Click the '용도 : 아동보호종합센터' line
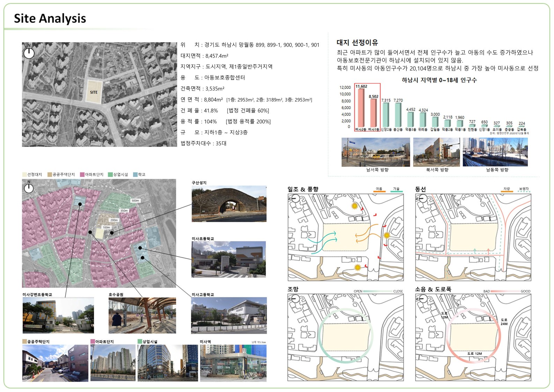The height and width of the screenshot is (392, 554). tap(213, 77)
